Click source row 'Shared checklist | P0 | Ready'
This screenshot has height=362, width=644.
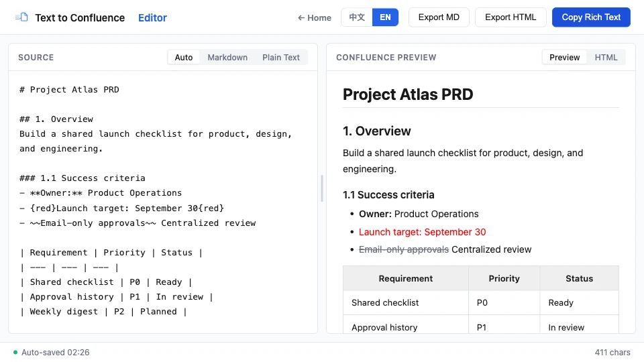coord(106,282)
